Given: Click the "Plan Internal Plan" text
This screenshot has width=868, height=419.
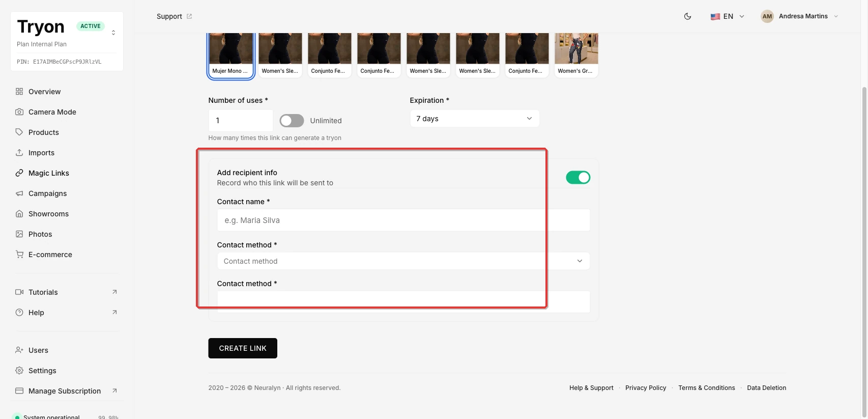Looking at the screenshot, I should (42, 44).
